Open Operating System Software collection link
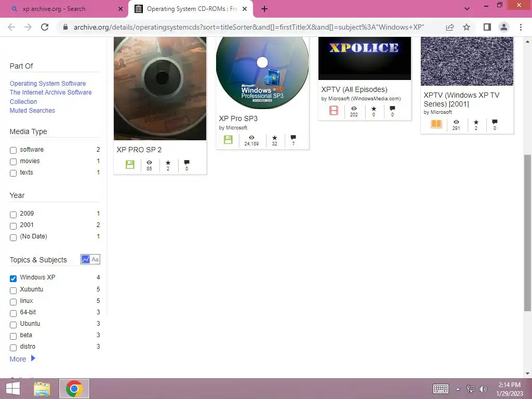Screen dimensions: 532x399 pos(47,83)
